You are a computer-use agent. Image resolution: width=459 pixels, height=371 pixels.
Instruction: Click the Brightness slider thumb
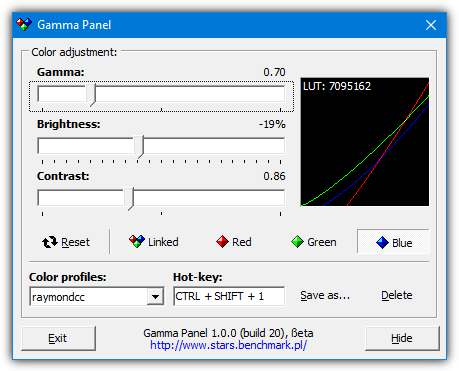[x=139, y=147]
